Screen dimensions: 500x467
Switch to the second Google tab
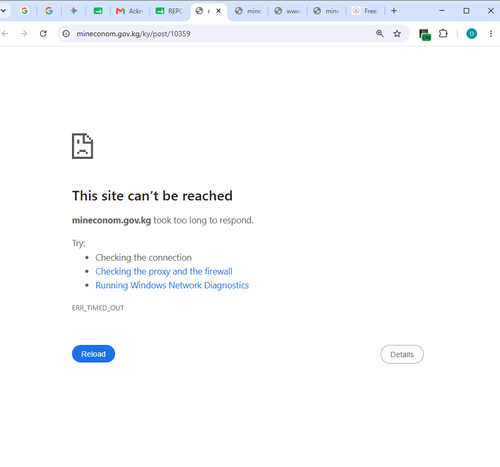pos(49,11)
